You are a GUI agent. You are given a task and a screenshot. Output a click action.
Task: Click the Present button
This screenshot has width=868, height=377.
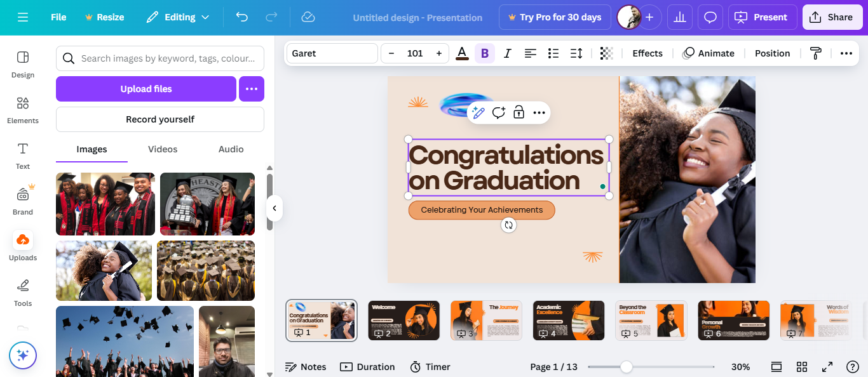tap(761, 17)
